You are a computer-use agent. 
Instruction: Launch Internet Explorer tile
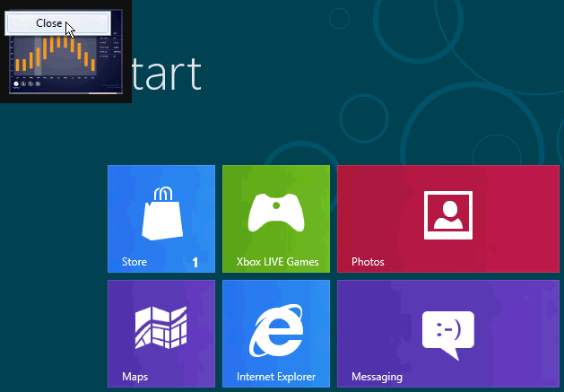coord(276,334)
